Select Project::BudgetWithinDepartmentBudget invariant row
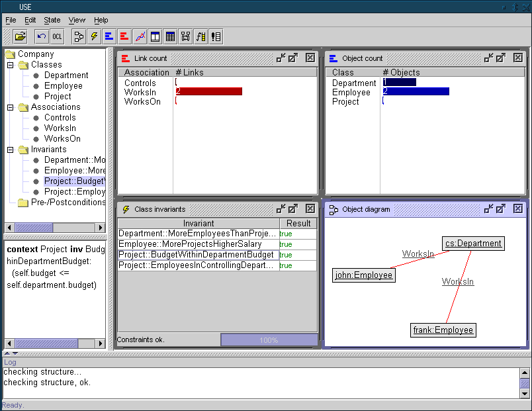532x411 pixels. 196,255
